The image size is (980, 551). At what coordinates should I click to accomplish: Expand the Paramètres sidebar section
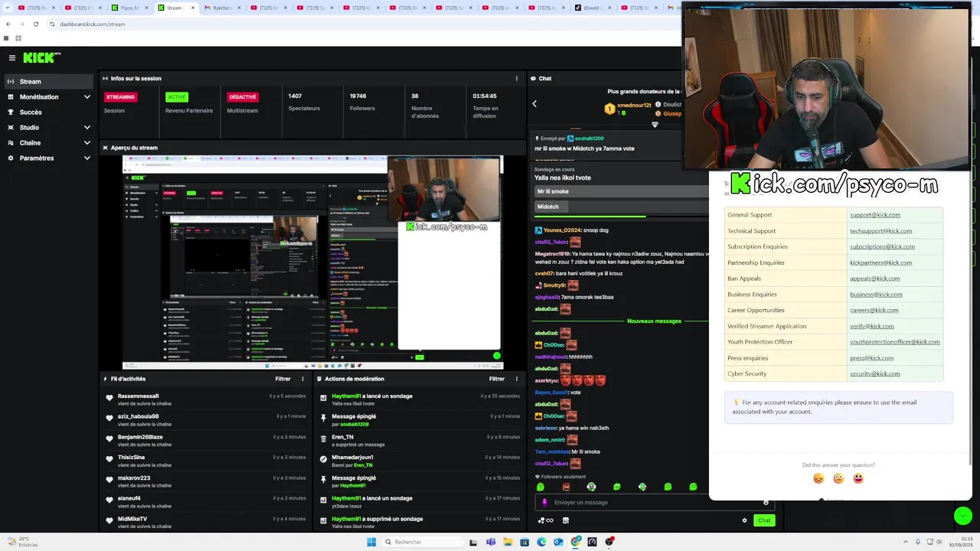coord(49,158)
